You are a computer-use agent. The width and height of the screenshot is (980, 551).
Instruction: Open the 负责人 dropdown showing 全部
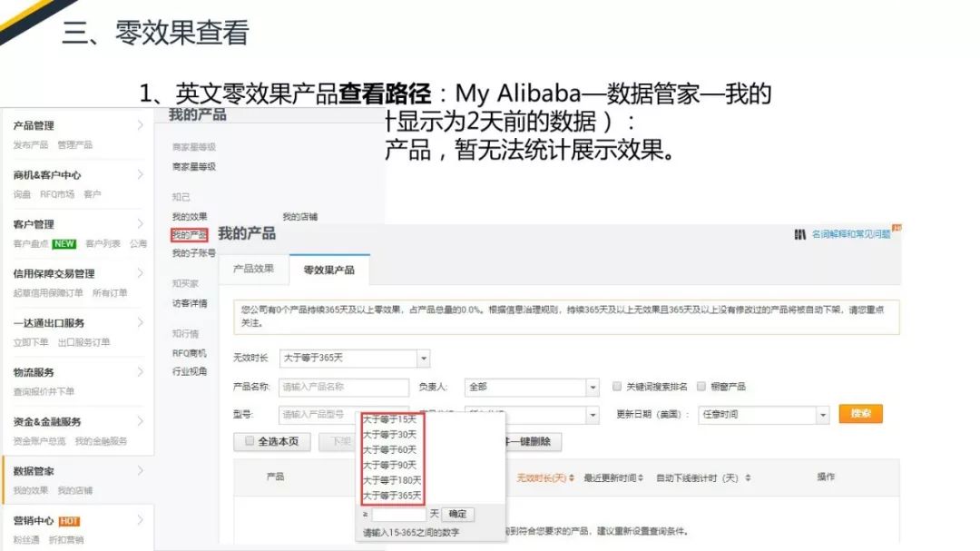[593, 387]
